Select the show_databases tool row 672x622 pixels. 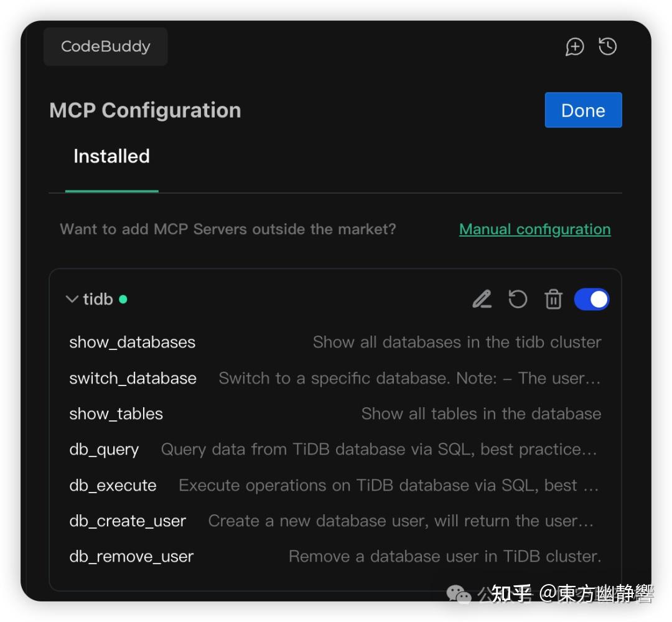(335, 342)
